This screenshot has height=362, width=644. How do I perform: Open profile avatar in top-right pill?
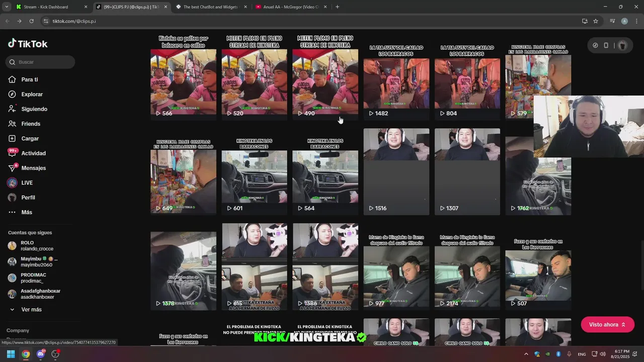coord(622,45)
